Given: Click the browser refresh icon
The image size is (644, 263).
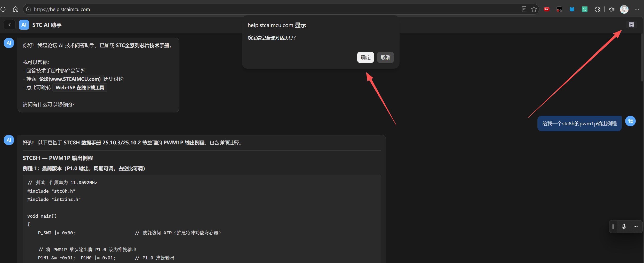Looking at the screenshot, I should pyautogui.click(x=3, y=9).
